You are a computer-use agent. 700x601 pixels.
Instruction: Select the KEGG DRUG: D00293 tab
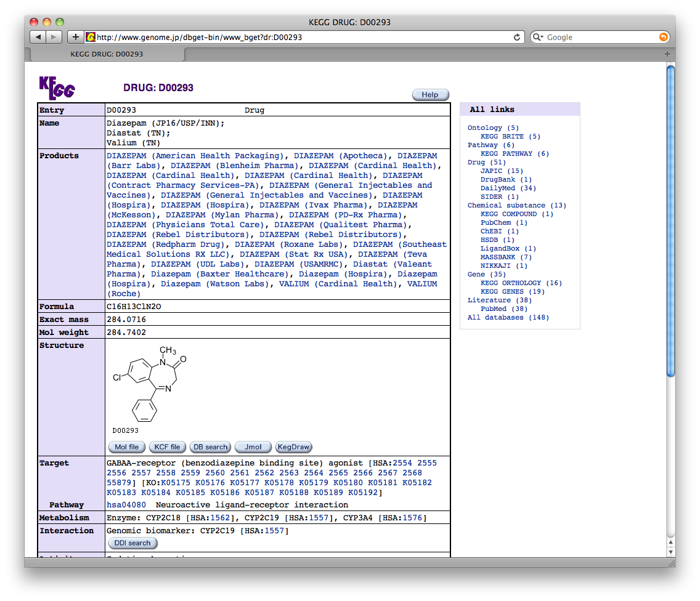(x=107, y=54)
